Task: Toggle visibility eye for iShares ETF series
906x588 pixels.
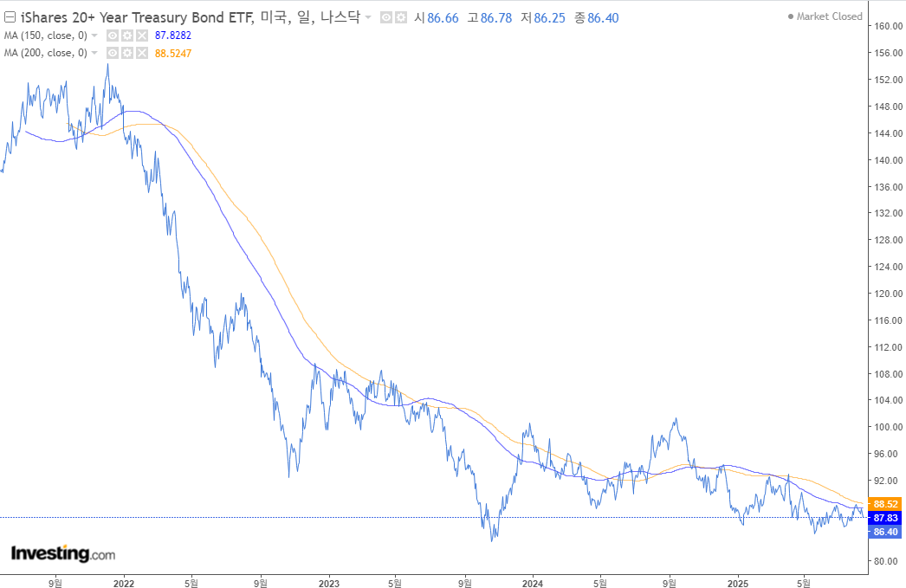Action: (386, 18)
